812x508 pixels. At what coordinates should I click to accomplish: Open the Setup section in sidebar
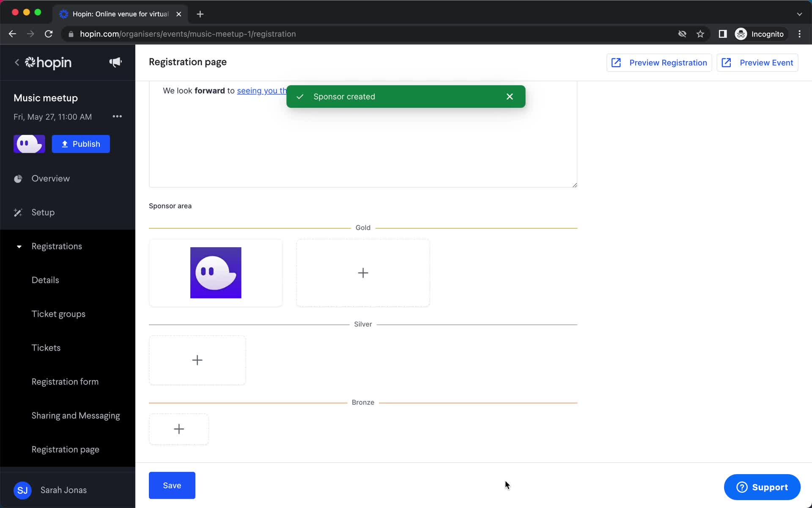(x=43, y=212)
